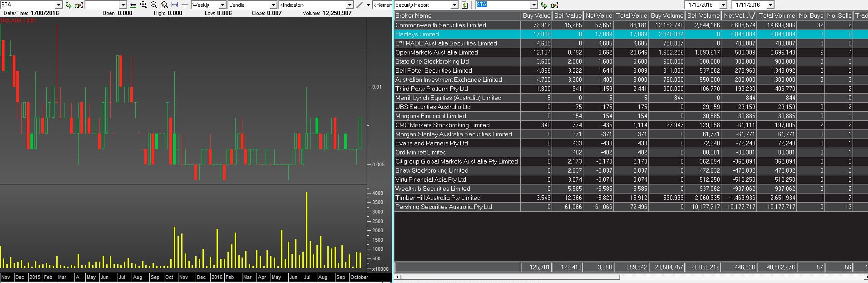Sort by the Buy Value column header
Screen dimensions: 868x283
pos(536,16)
